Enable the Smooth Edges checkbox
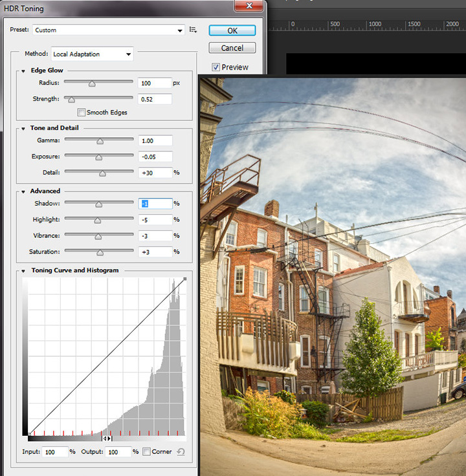The width and height of the screenshot is (466, 476). pyautogui.click(x=81, y=113)
